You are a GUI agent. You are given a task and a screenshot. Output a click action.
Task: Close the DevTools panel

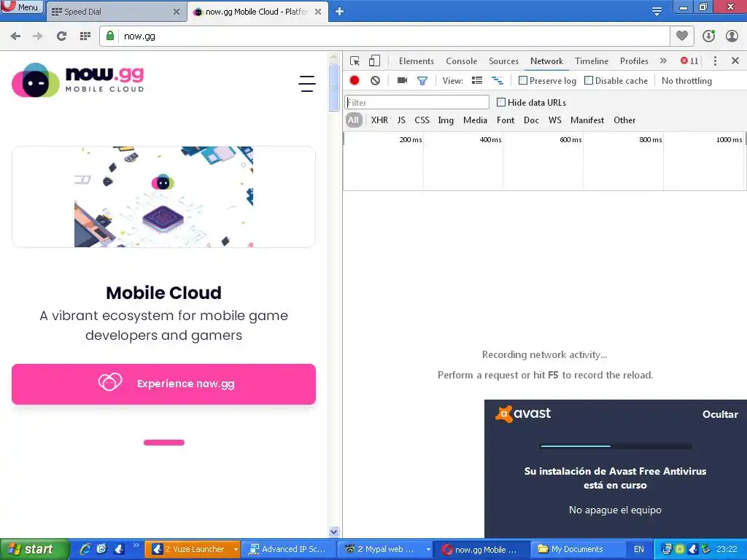735,61
